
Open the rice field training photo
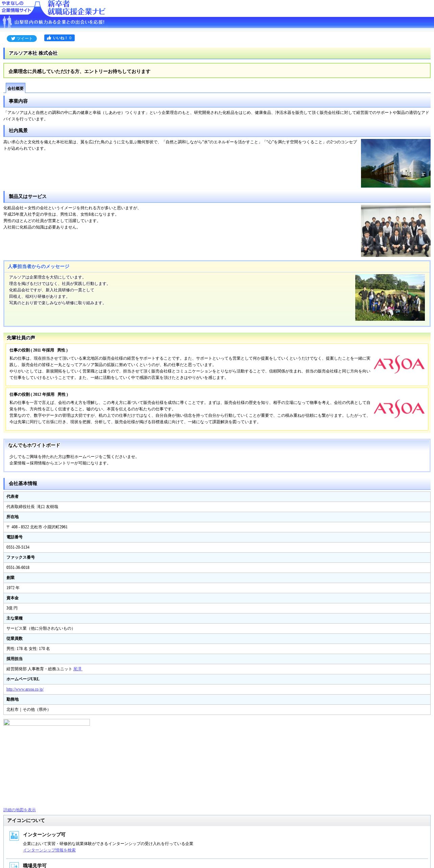[x=390, y=297]
